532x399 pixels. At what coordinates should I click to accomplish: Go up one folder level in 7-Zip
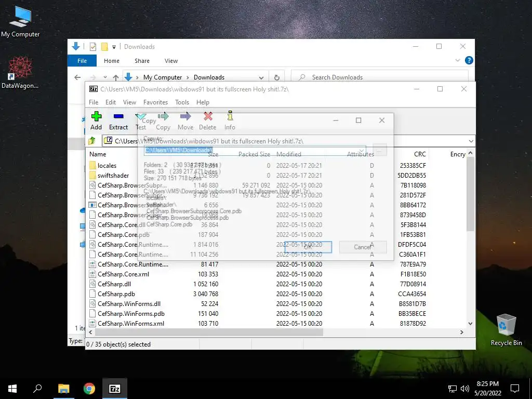[92, 141]
